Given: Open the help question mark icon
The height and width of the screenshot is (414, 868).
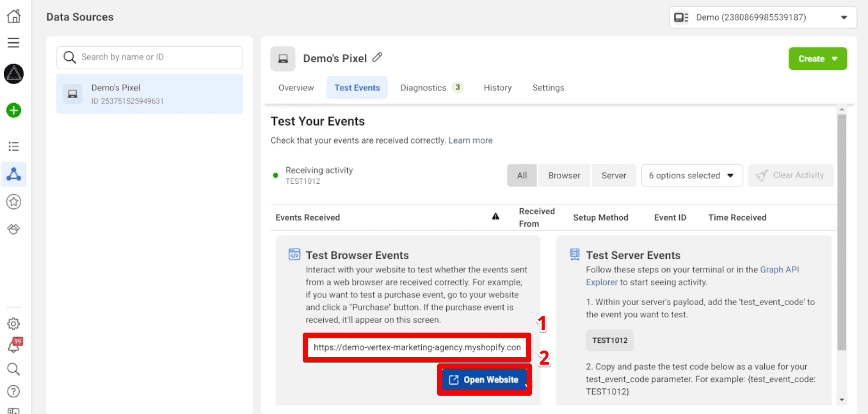Looking at the screenshot, I should click(13, 391).
